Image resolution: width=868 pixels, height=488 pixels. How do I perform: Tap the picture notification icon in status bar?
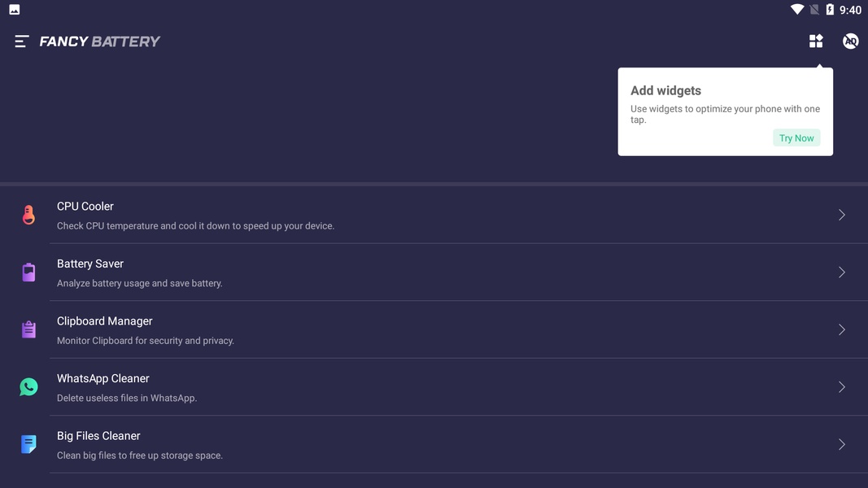(x=15, y=10)
